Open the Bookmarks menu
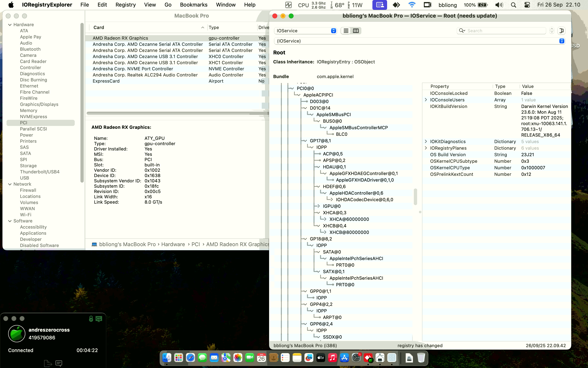This screenshot has width=588, height=368. pos(194,5)
